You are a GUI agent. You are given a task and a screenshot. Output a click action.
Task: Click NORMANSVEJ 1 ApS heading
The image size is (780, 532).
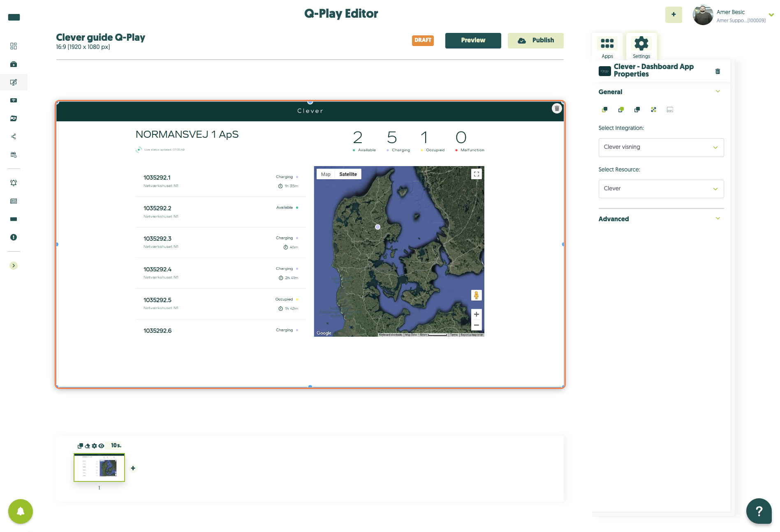click(x=187, y=134)
